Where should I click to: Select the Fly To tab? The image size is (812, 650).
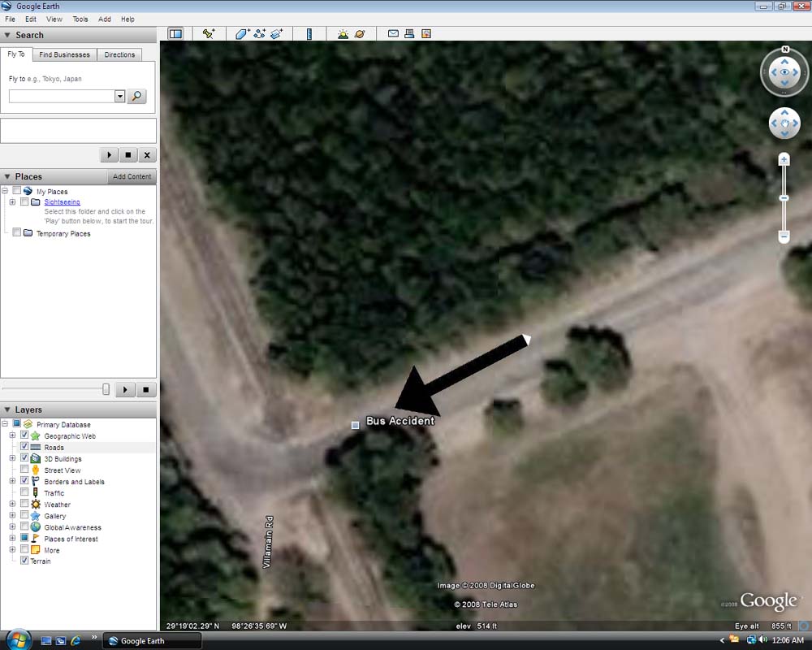tap(16, 54)
